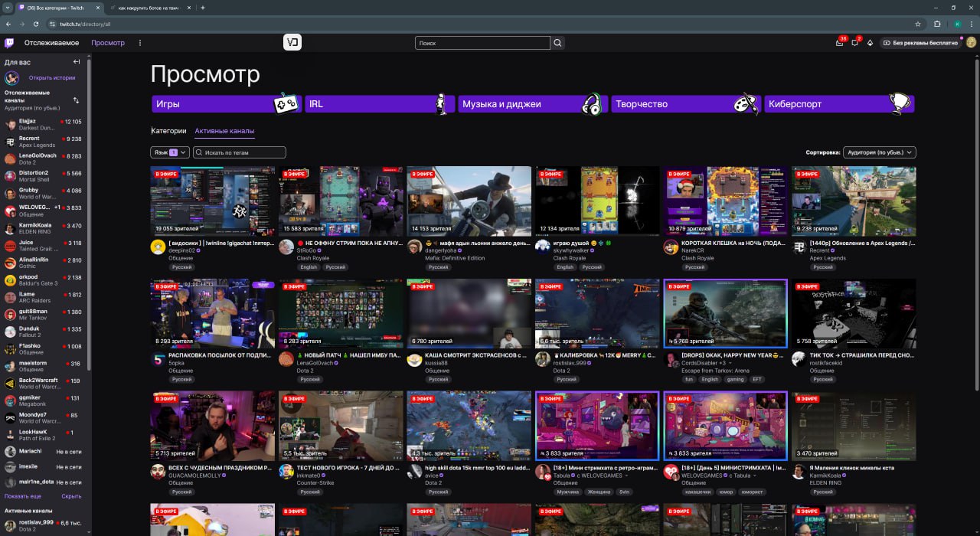Go back with the browser back arrow
The width and height of the screenshot is (980, 536).
tap(8, 24)
